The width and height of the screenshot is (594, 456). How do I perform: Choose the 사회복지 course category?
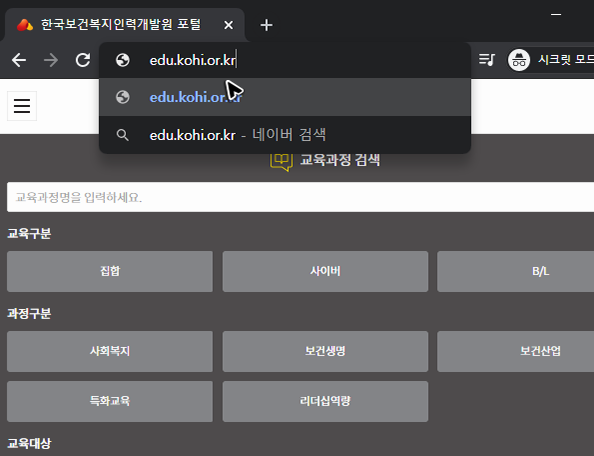110,351
